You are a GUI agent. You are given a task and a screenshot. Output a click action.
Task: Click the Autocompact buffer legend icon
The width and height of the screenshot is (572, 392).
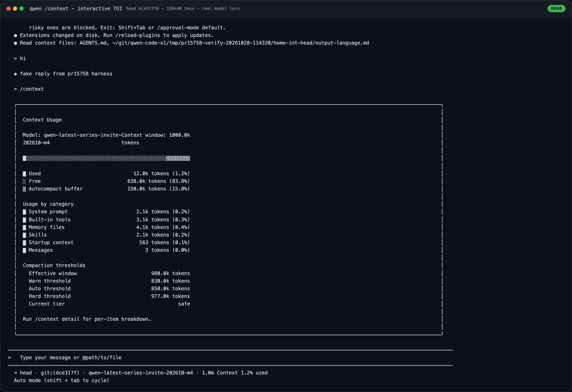(x=24, y=189)
